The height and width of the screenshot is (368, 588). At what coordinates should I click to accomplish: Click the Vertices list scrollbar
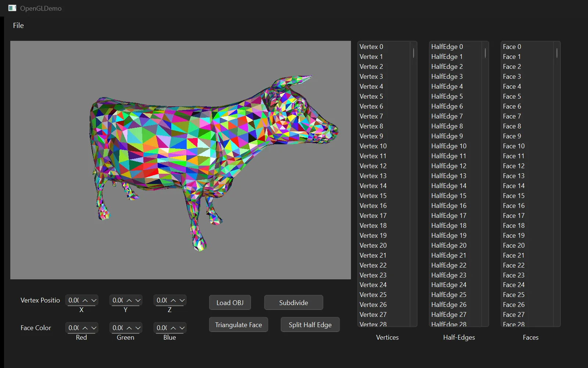click(x=413, y=53)
